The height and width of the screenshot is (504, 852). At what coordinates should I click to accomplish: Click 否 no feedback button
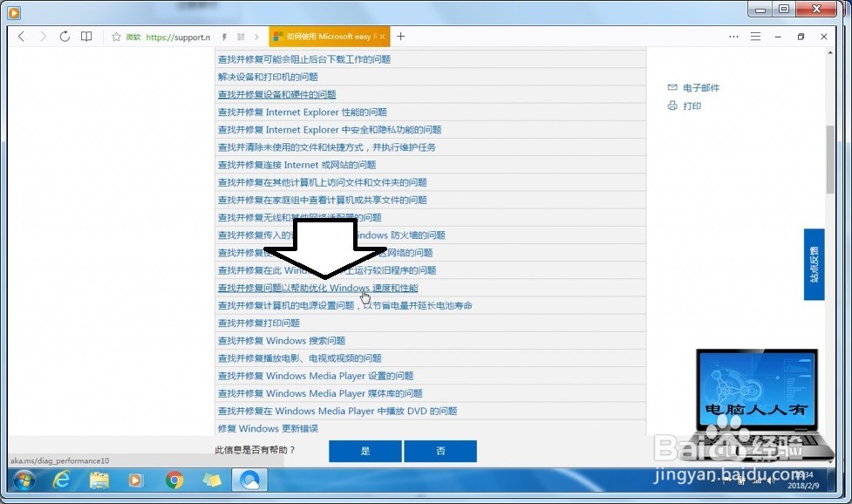tap(440, 451)
